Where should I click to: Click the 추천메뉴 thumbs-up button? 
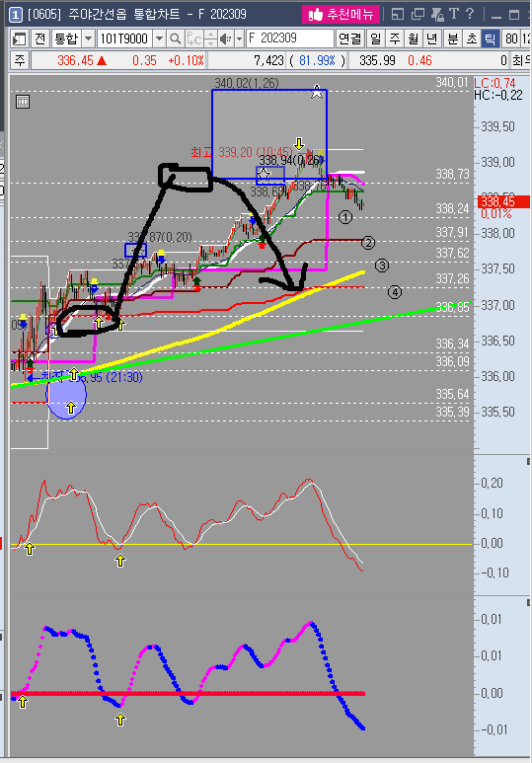(341, 14)
